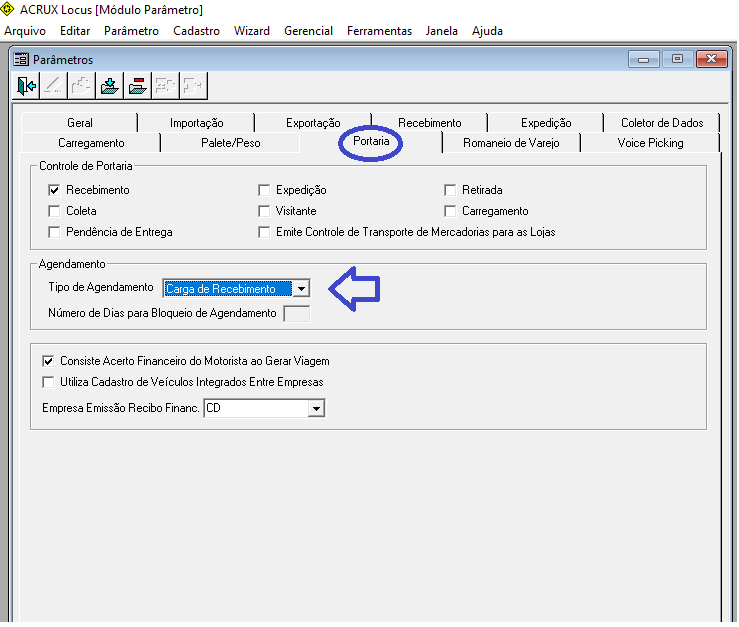Open the Ajuda menu
The height and width of the screenshot is (627, 739).
[487, 31]
